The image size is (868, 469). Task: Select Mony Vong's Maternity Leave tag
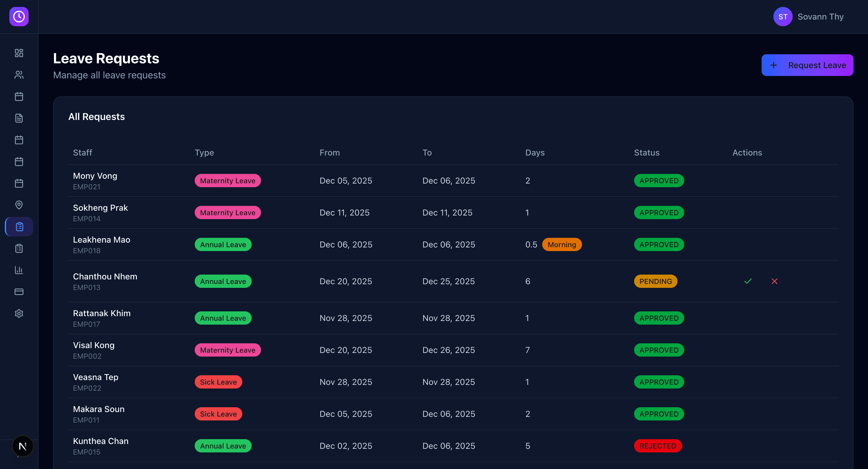click(228, 180)
